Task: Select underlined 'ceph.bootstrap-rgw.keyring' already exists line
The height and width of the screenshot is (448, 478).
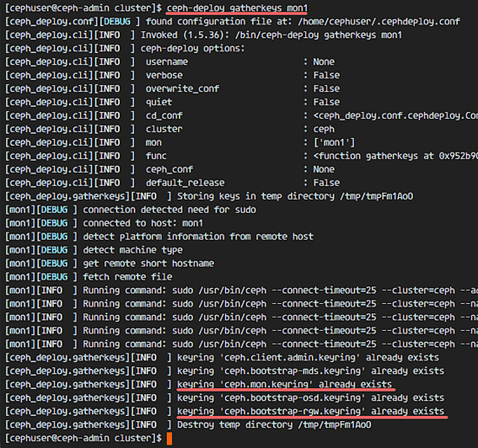Action: coord(310,412)
